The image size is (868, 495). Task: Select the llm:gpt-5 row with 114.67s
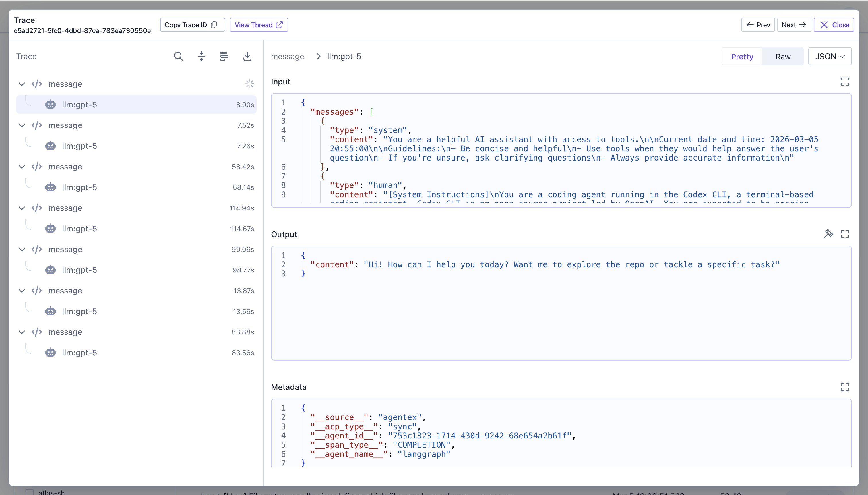[x=136, y=229]
